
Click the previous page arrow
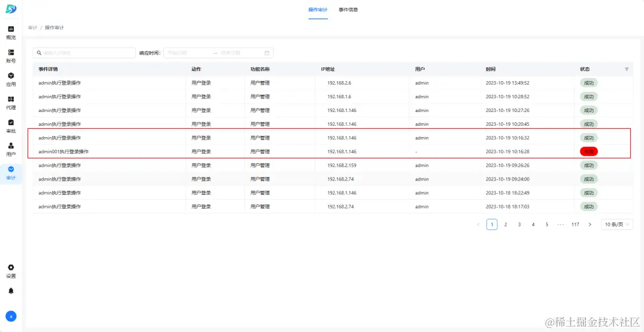pyautogui.click(x=478, y=225)
